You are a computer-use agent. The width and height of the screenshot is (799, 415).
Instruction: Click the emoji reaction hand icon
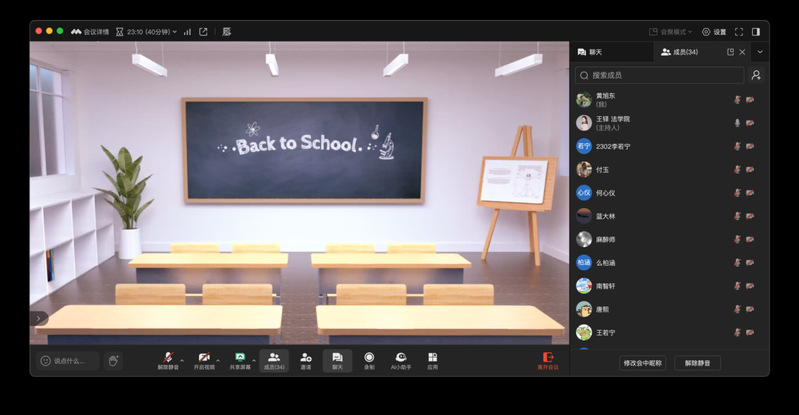click(113, 361)
